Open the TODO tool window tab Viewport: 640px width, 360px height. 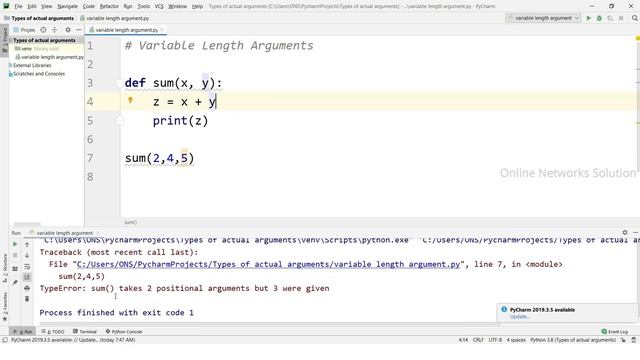(53, 331)
